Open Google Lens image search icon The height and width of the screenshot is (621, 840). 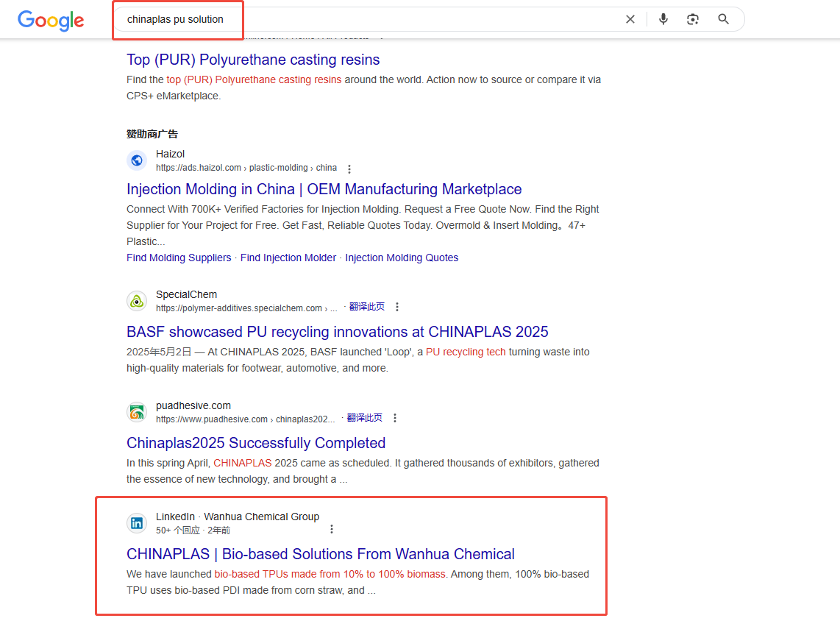tap(693, 19)
